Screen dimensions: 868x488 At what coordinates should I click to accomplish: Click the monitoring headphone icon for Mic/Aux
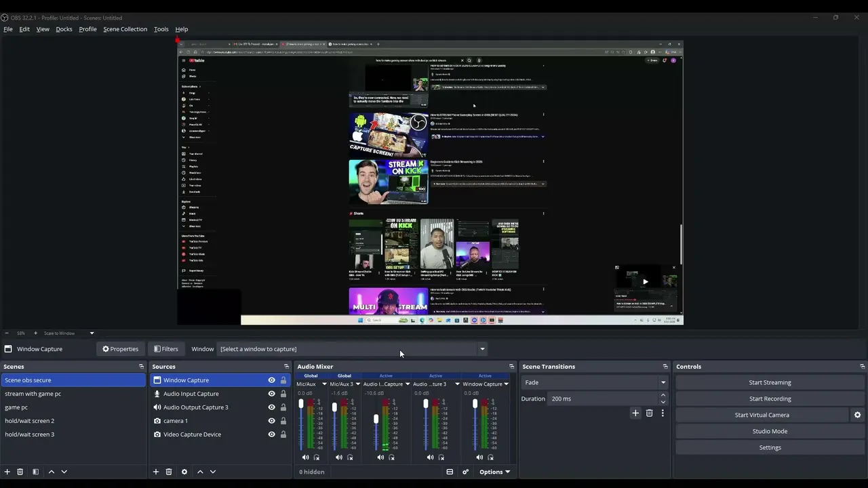pos(317,457)
